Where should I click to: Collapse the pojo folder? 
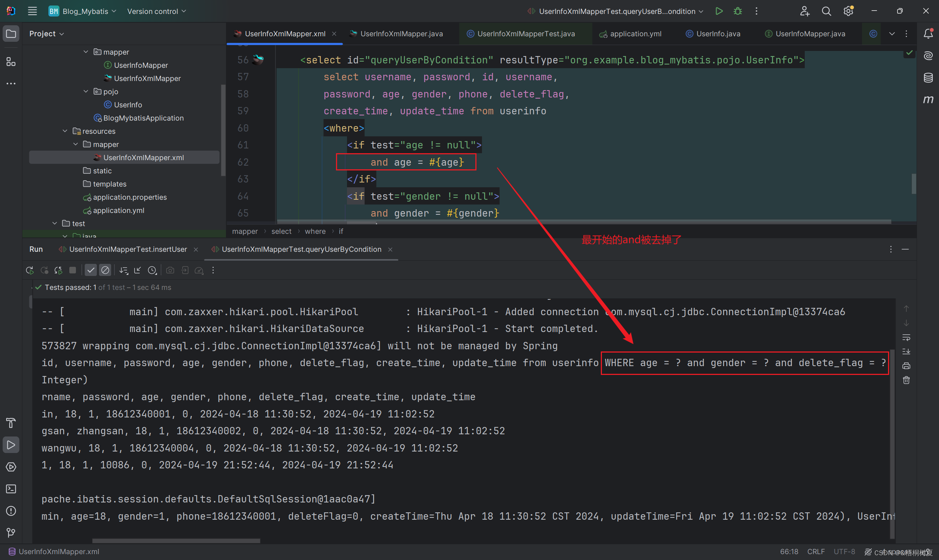click(x=86, y=91)
